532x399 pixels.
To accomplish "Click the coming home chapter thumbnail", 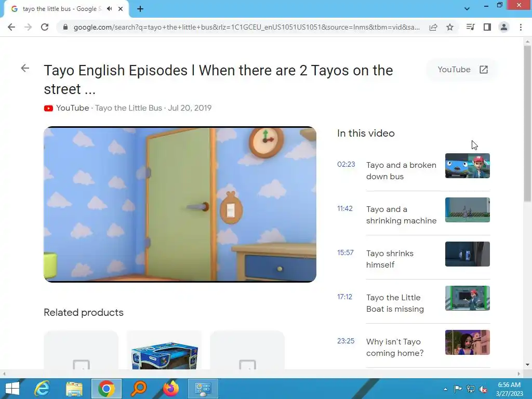I will [x=468, y=342].
